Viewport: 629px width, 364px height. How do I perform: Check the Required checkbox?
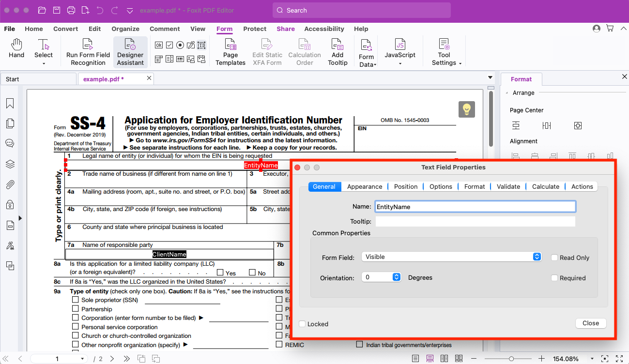(554, 278)
